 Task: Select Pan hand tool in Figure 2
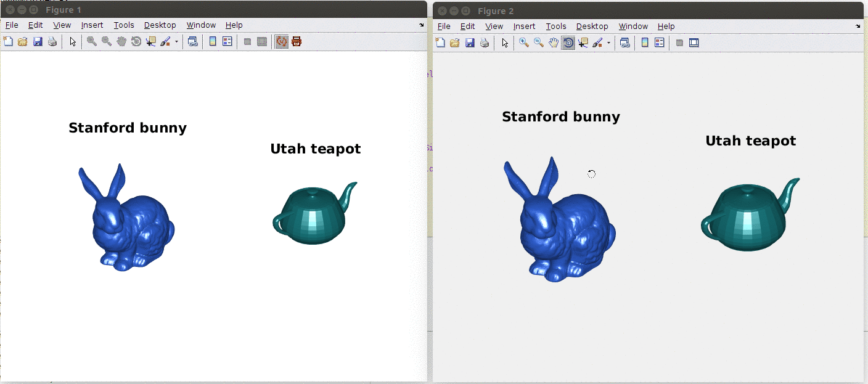[x=554, y=43]
